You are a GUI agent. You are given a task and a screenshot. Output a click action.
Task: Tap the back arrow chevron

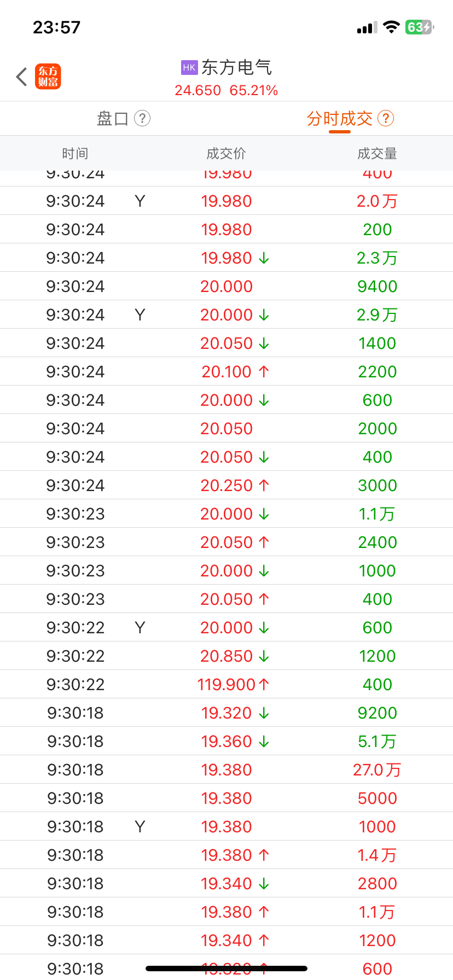22,77
